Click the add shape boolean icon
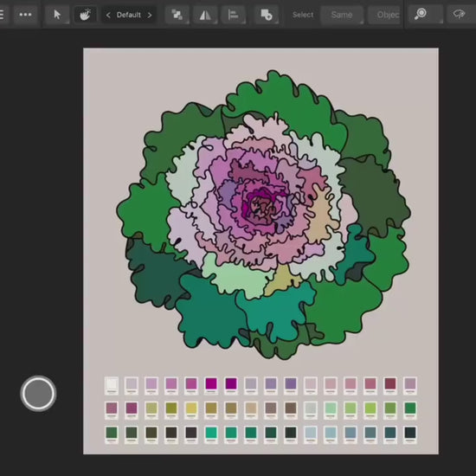The height and width of the screenshot is (476, 476). pos(267,14)
